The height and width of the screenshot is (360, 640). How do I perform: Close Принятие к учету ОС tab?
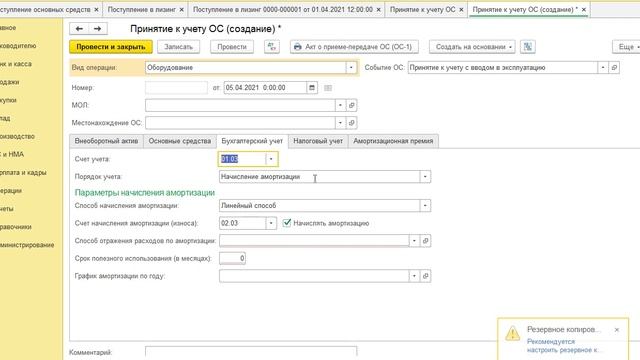click(x=461, y=9)
